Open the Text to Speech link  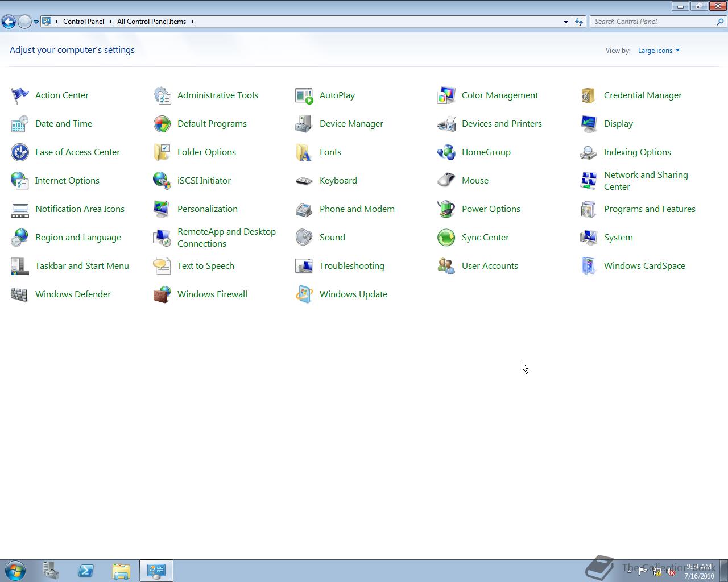coord(206,266)
